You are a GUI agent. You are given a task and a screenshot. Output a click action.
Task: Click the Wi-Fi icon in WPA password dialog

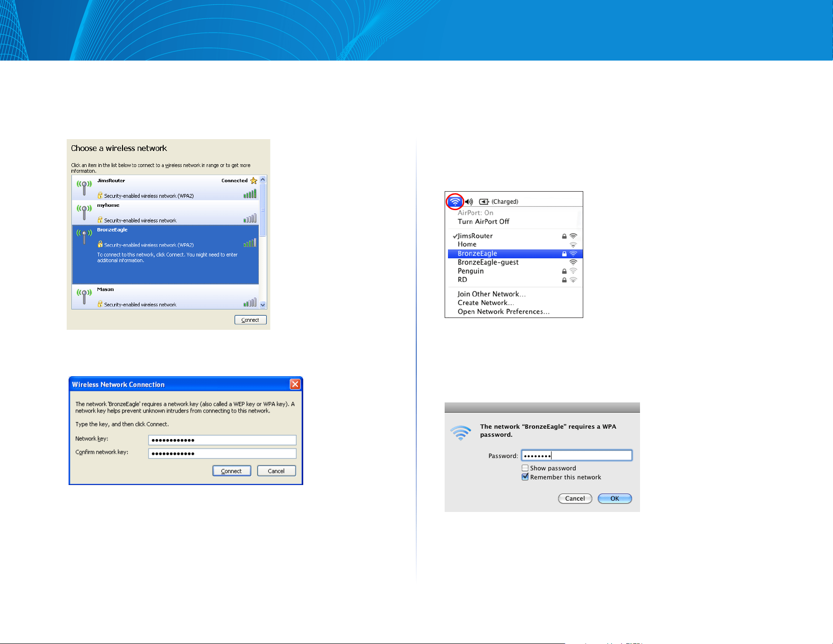tap(461, 432)
